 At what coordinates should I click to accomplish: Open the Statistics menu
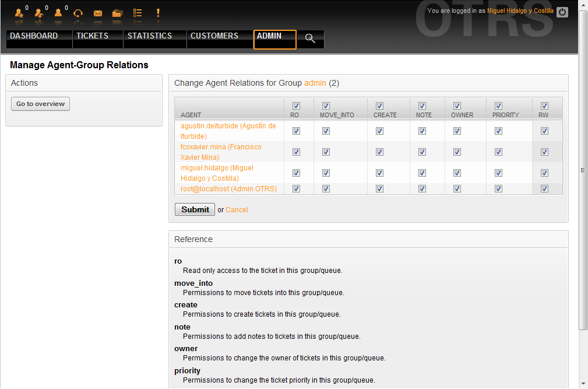pyautogui.click(x=150, y=36)
